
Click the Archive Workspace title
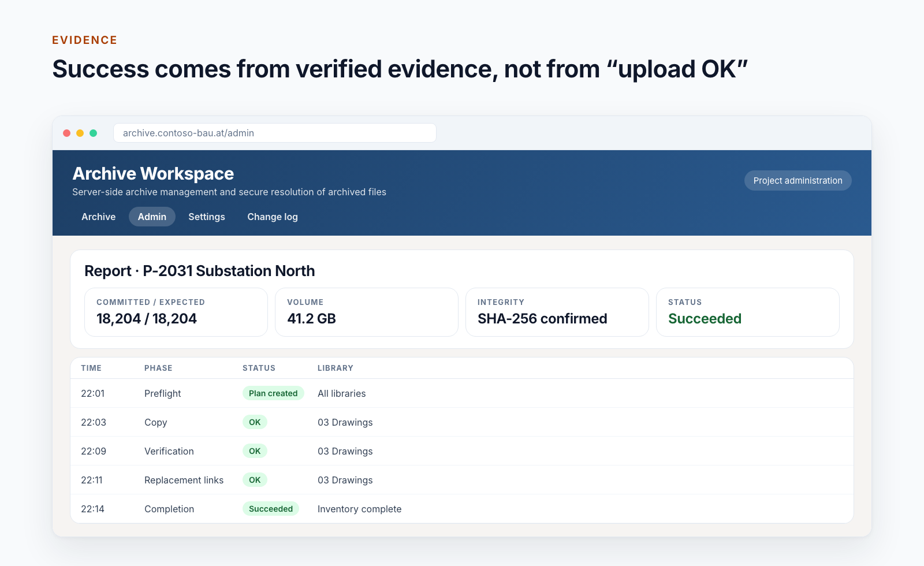pos(153,173)
